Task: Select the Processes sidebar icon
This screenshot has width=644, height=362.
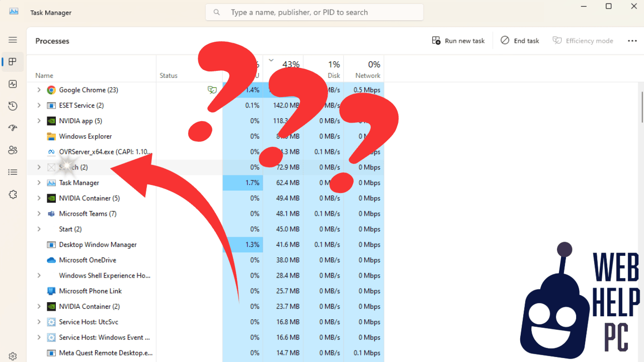Action: click(x=13, y=62)
